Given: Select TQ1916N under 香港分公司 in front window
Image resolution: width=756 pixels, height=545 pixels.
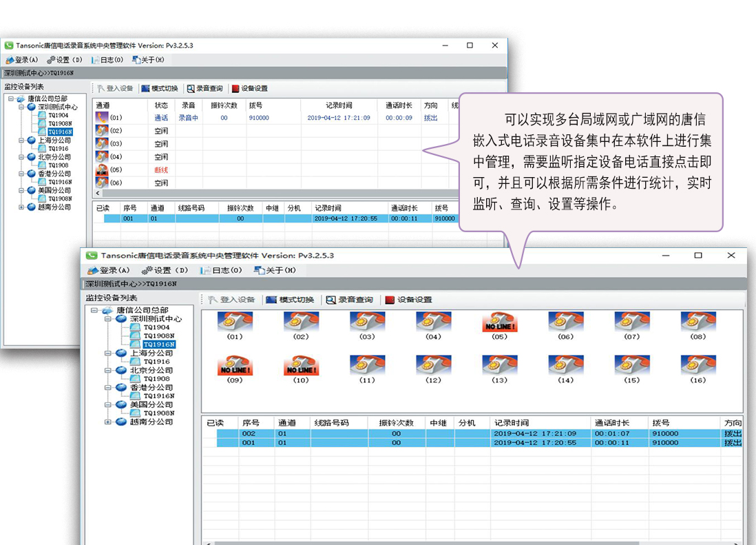Looking at the screenshot, I should [x=158, y=396].
